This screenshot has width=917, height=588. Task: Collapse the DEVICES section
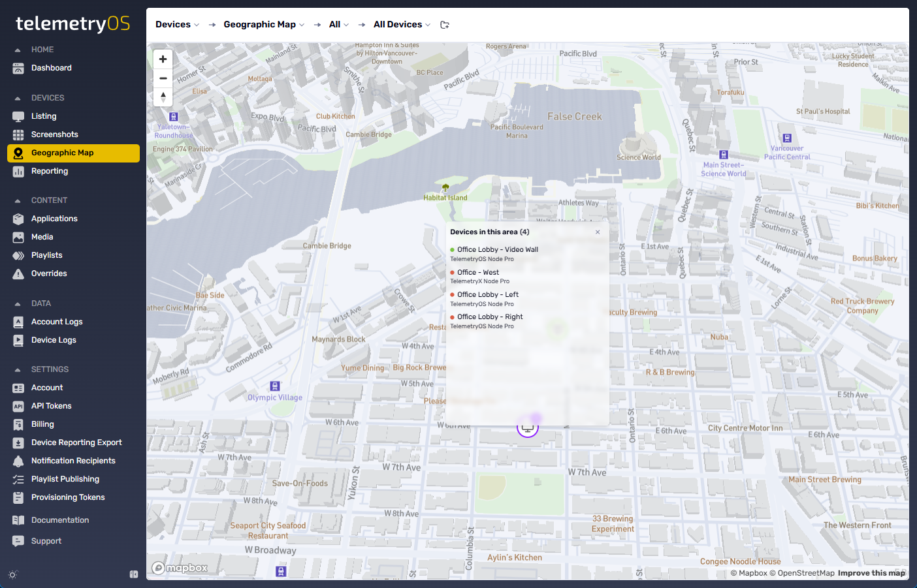(x=18, y=99)
